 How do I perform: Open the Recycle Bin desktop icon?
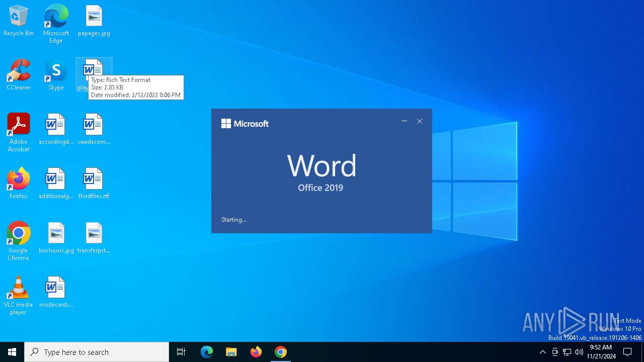coord(19,21)
